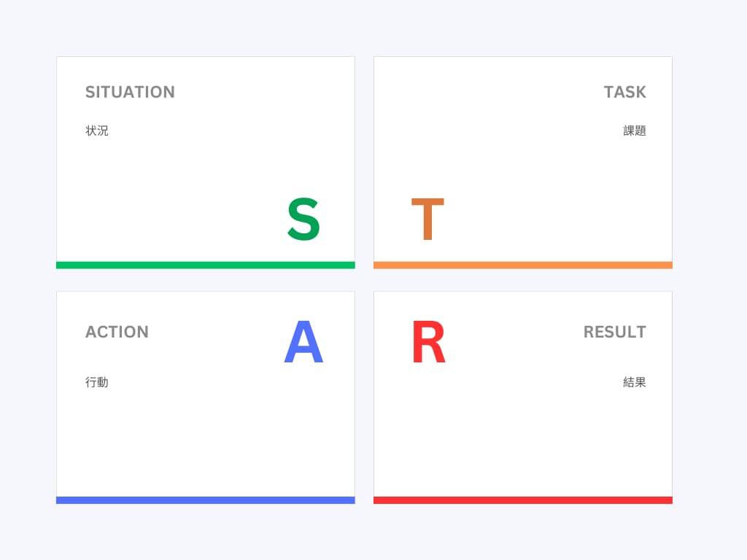Viewport: 747px width, 560px height.
Task: Click the orange bar under Task card
Action: [522, 265]
